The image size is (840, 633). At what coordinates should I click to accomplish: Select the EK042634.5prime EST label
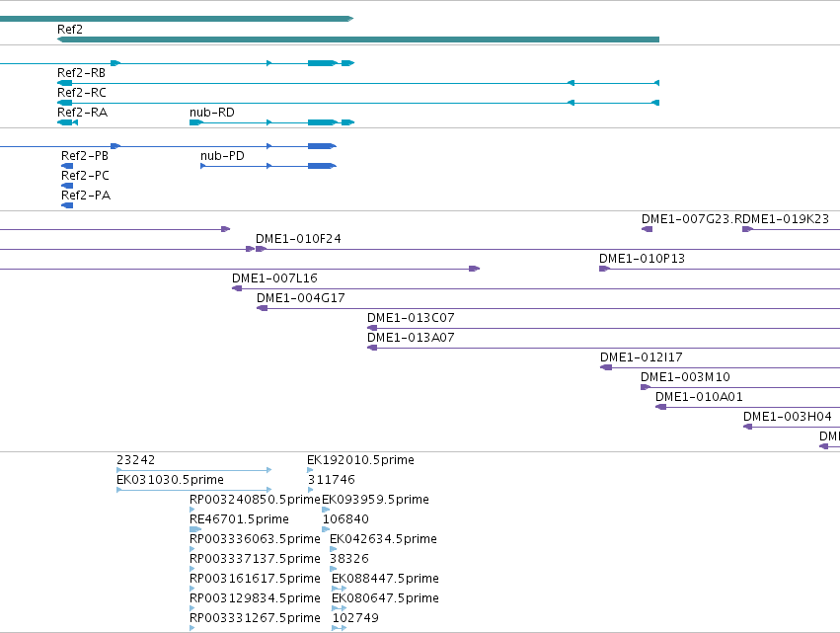pos(384,540)
